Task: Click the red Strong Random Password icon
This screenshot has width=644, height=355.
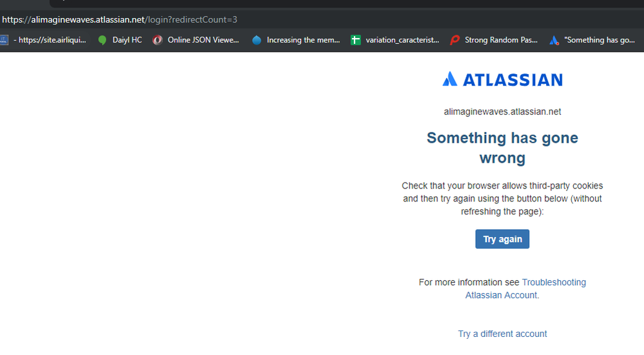Action: pyautogui.click(x=454, y=40)
